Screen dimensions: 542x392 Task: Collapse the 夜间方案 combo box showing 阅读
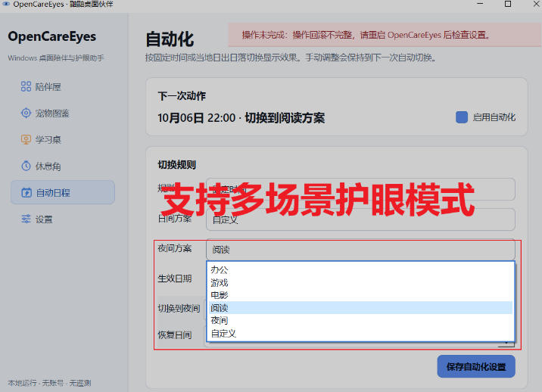pos(360,250)
